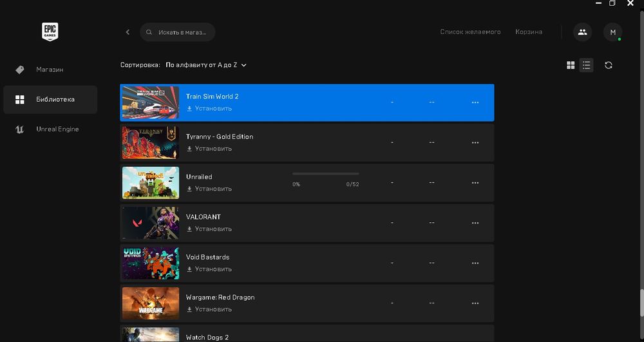Click Установить for Unrailed
The image size is (644, 342).
pos(213,189)
